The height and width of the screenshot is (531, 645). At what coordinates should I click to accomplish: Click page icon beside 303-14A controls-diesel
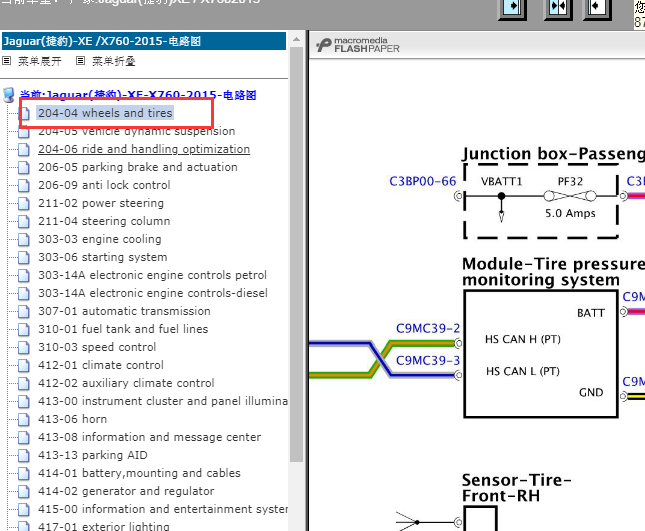(x=24, y=293)
